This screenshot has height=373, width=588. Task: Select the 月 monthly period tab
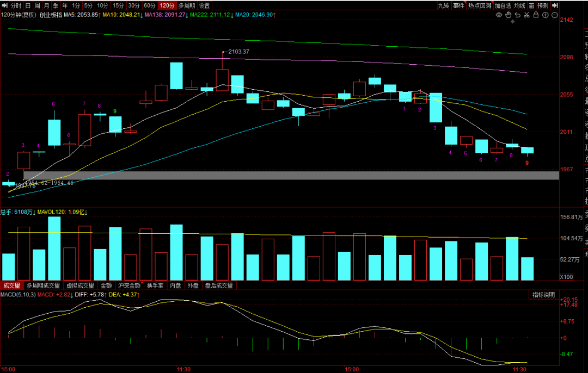point(46,5)
